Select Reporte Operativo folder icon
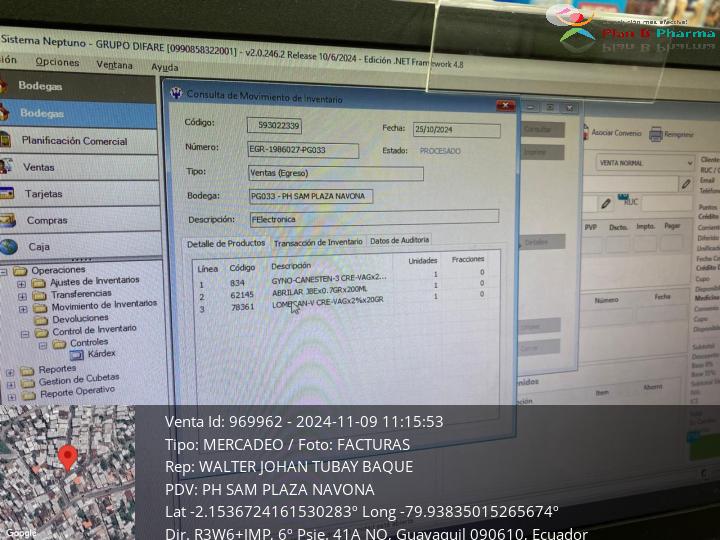 pyautogui.click(x=29, y=395)
